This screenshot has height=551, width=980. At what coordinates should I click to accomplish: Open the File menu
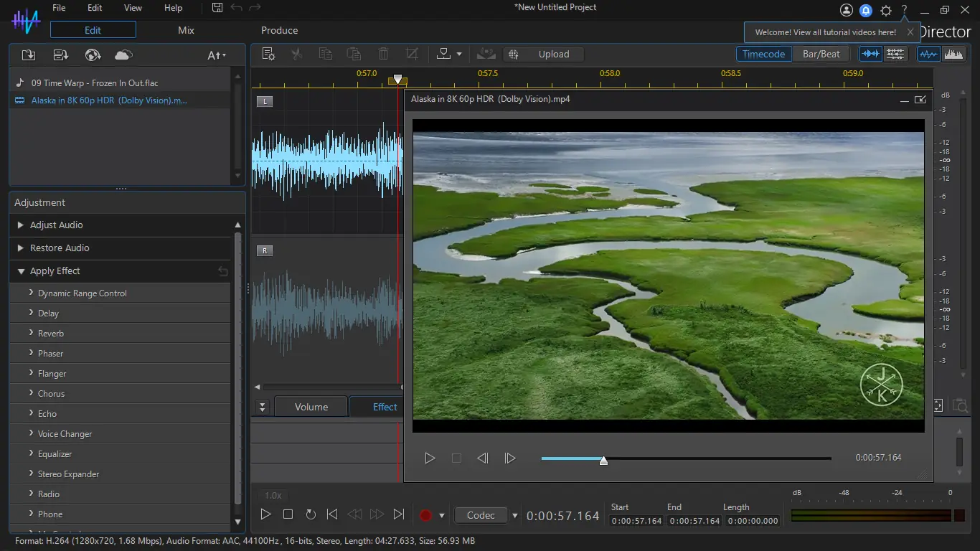(x=59, y=8)
